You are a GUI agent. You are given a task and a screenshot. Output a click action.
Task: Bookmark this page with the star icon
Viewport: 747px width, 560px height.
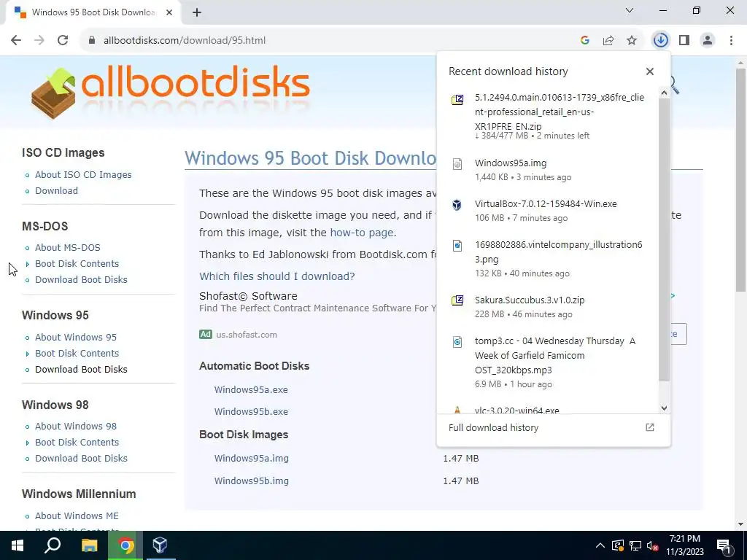click(x=632, y=41)
